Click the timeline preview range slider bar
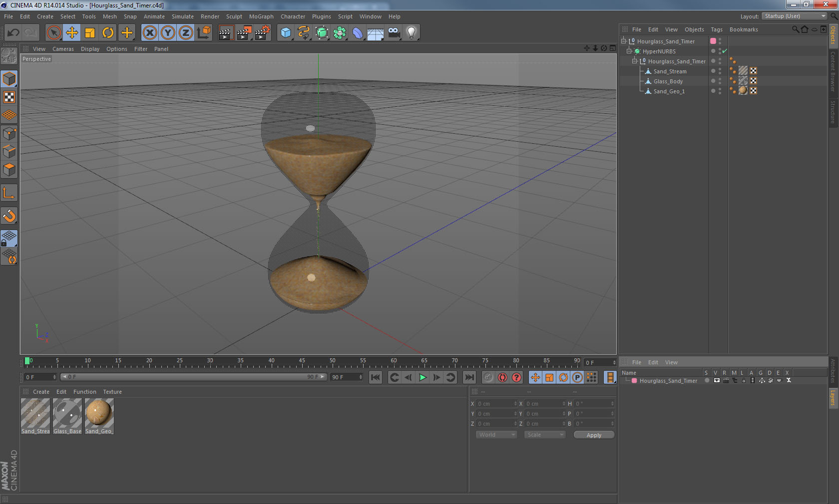 pyautogui.click(x=193, y=377)
